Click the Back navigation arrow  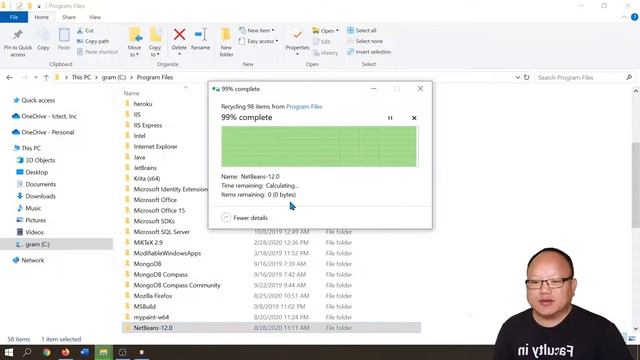[x=9, y=77]
